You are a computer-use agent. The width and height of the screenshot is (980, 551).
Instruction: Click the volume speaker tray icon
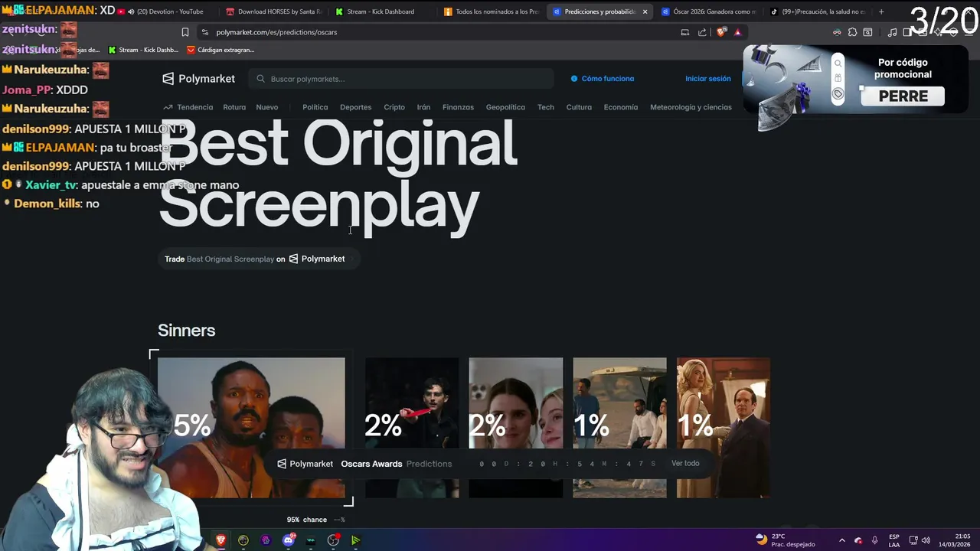tap(926, 540)
